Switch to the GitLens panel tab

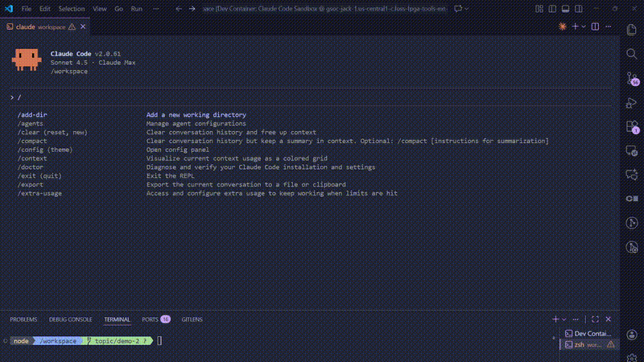192,319
